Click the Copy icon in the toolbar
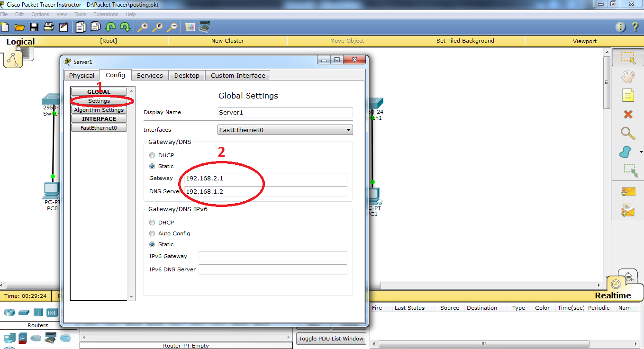 [81, 27]
